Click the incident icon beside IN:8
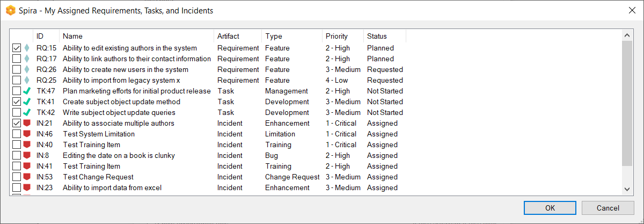The image size is (644, 224). (x=27, y=156)
